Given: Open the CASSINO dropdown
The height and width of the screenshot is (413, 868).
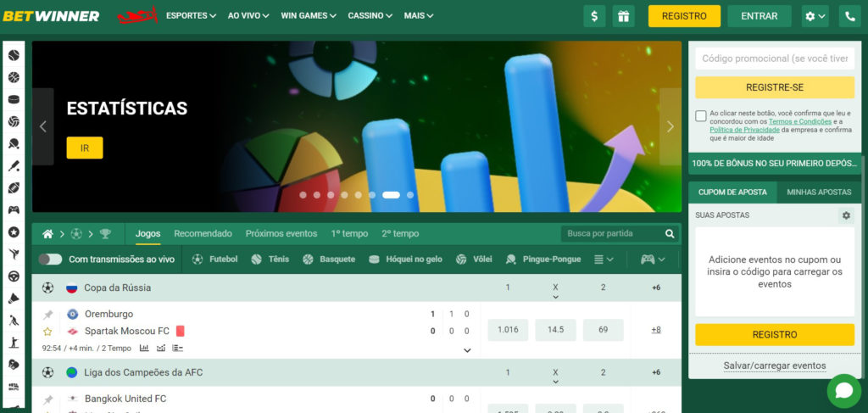Looking at the screenshot, I should pyautogui.click(x=370, y=16).
